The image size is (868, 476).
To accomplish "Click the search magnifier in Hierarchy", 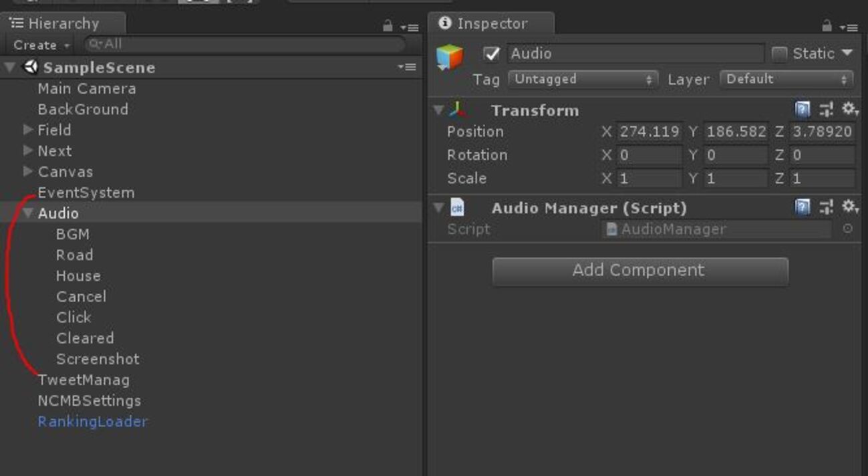I will [x=94, y=44].
